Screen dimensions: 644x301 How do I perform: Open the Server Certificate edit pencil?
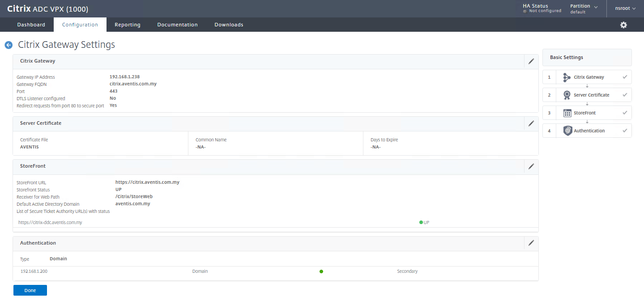point(531,123)
